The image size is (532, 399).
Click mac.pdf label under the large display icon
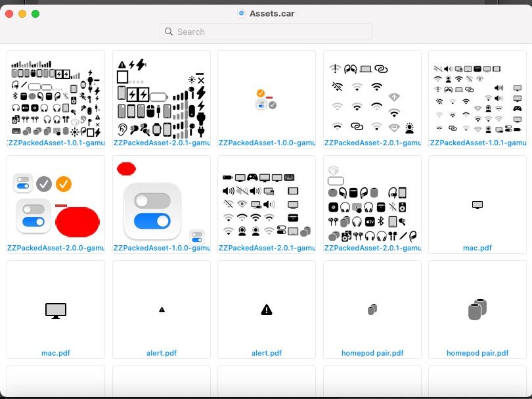pos(56,353)
